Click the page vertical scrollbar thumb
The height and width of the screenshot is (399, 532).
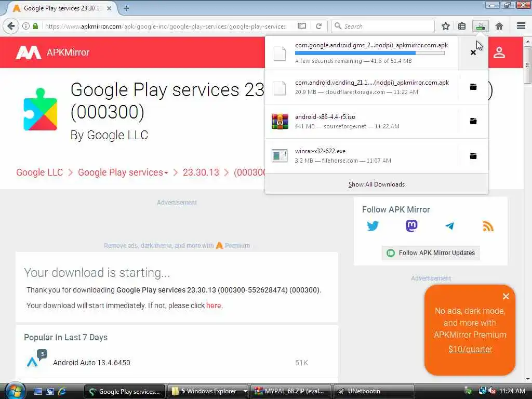coord(527,65)
